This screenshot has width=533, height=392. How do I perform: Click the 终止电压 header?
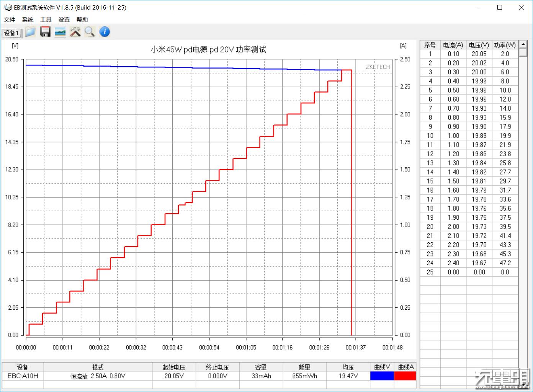[x=217, y=367]
